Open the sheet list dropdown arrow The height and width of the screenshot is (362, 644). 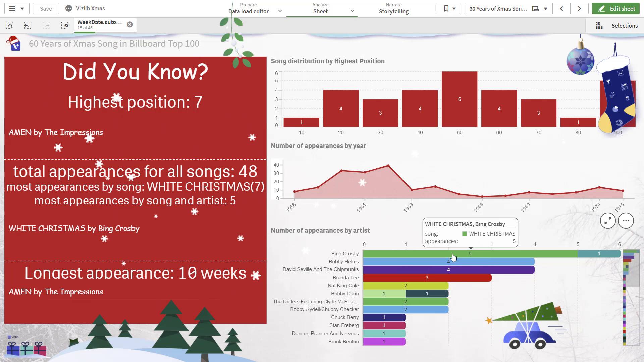click(x=546, y=9)
